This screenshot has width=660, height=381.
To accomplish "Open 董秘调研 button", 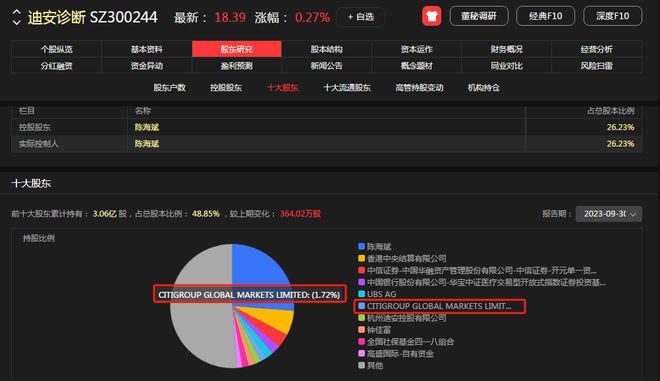I will coord(479,16).
